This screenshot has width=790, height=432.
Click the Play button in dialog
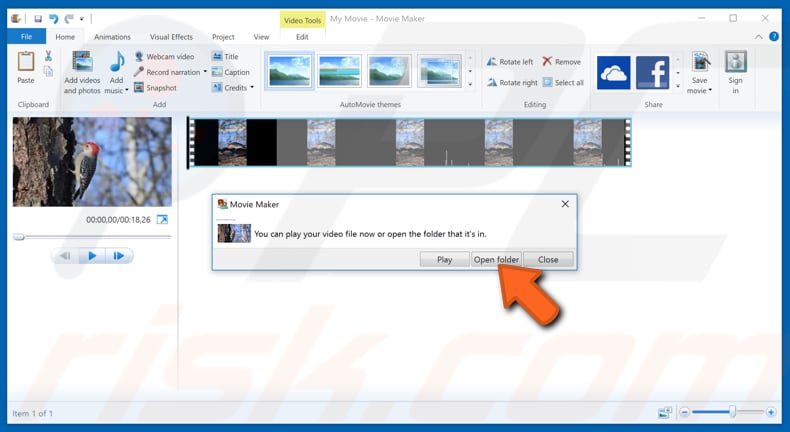[x=444, y=260]
